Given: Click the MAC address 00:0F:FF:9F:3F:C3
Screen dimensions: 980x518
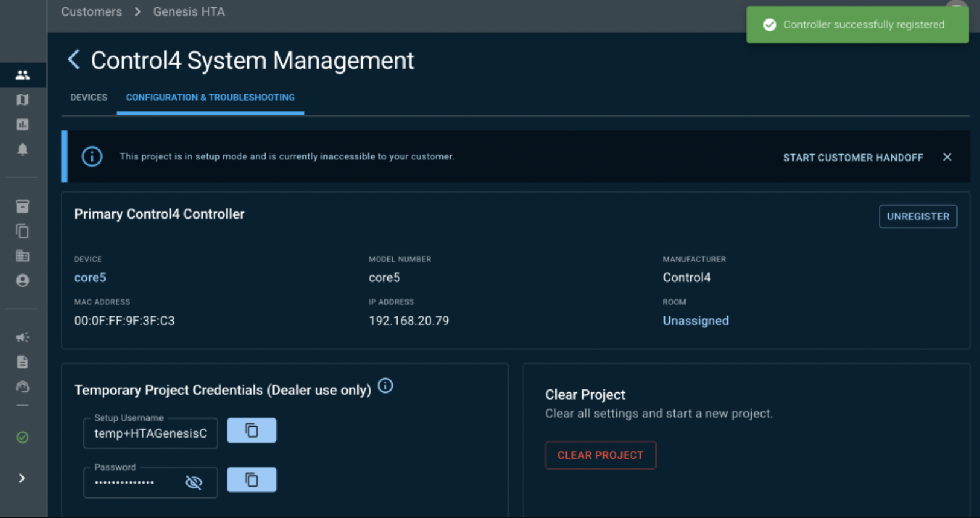Looking at the screenshot, I should point(124,321).
